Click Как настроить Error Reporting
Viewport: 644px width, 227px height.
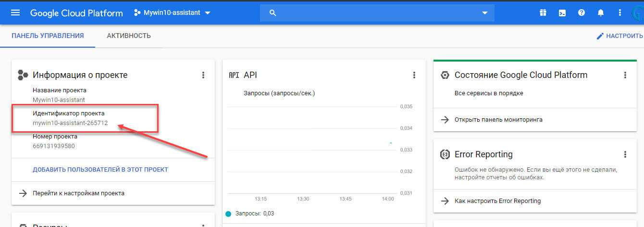pos(497,201)
